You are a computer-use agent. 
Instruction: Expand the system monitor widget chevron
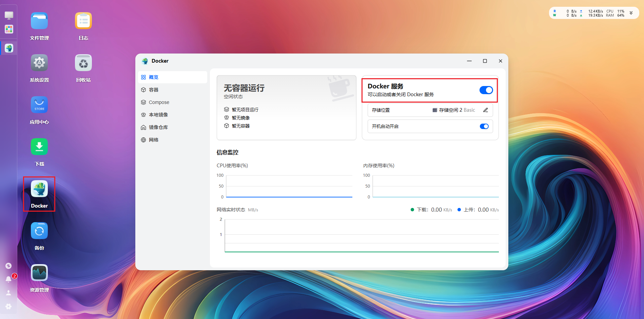(631, 13)
